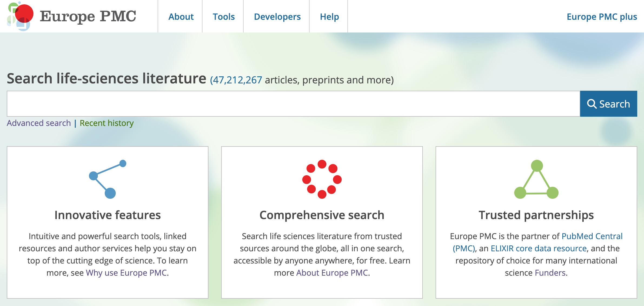Open the Tools menu

click(224, 17)
